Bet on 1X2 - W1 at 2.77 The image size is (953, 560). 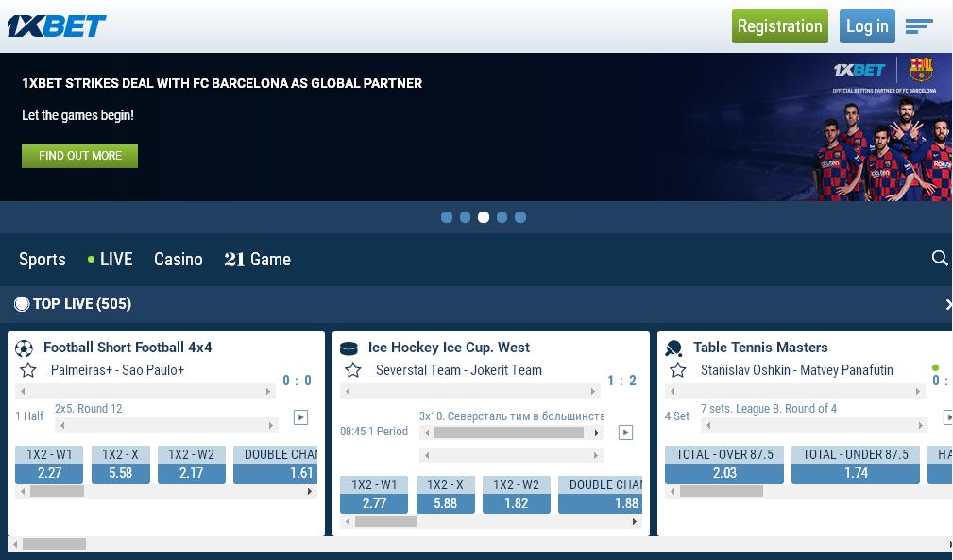pos(374,495)
